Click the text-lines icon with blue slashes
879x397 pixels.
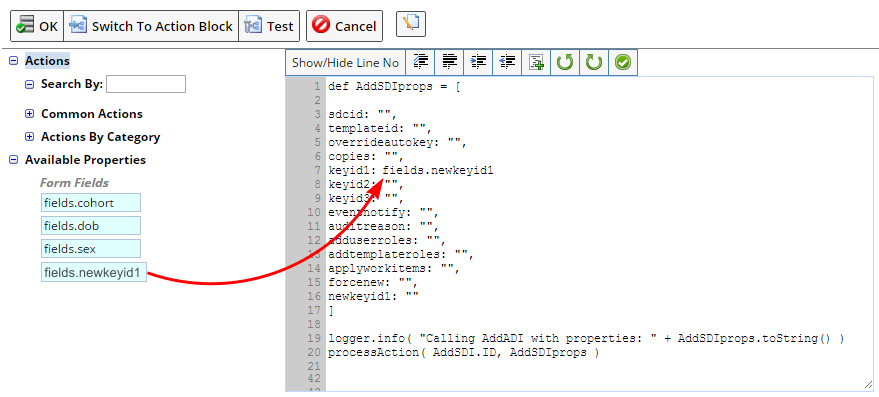coord(420,63)
